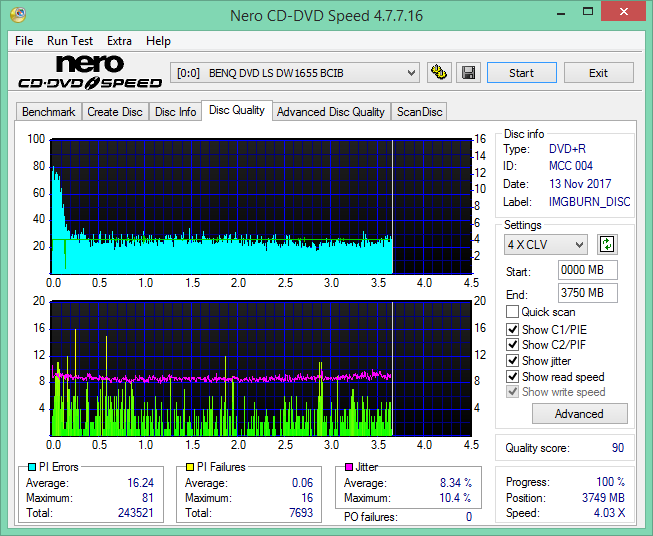Click the save floppy disk icon
This screenshot has height=536, width=653.
click(469, 73)
